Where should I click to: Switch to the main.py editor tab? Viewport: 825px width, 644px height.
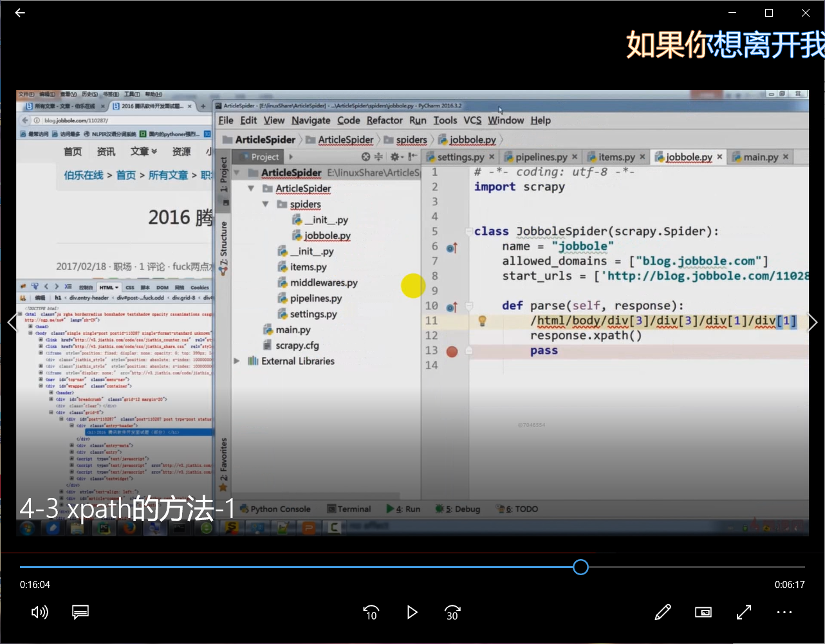761,157
